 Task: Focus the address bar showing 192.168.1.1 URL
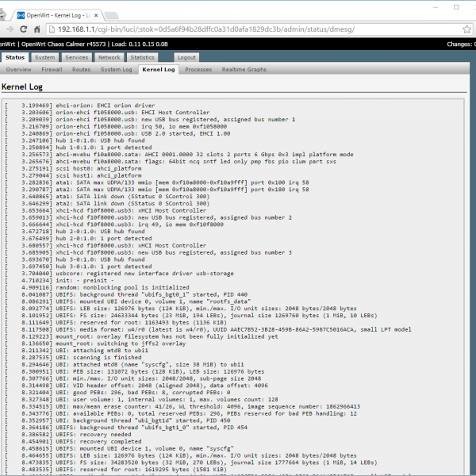[238, 29]
